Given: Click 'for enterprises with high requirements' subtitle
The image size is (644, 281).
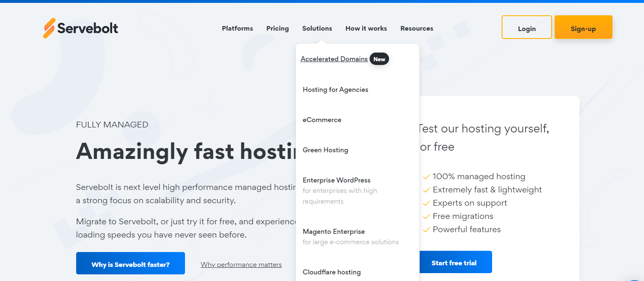Looking at the screenshot, I should point(340,196).
